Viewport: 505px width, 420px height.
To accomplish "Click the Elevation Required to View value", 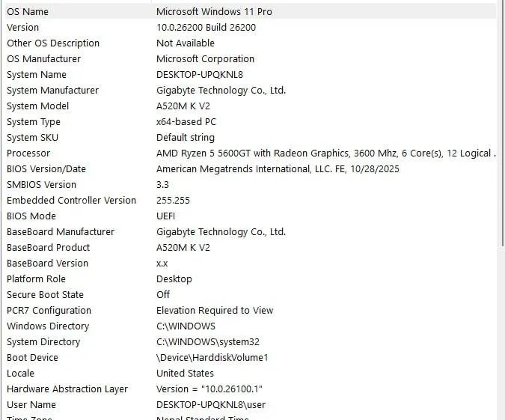I will [x=215, y=311].
